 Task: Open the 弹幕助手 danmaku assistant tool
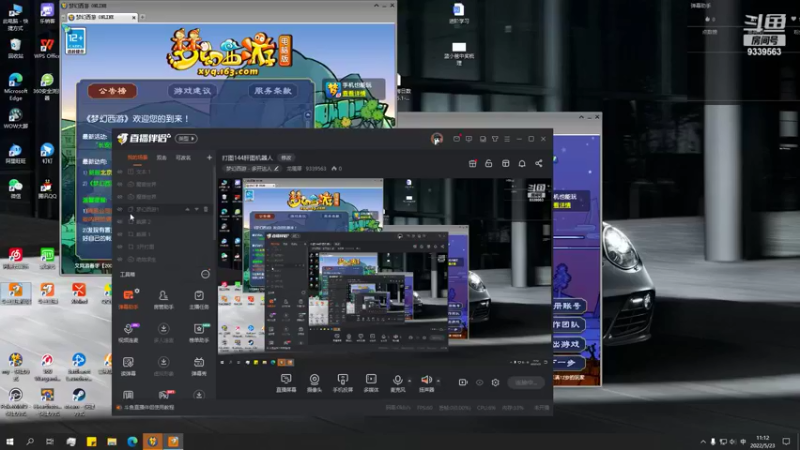point(128,299)
